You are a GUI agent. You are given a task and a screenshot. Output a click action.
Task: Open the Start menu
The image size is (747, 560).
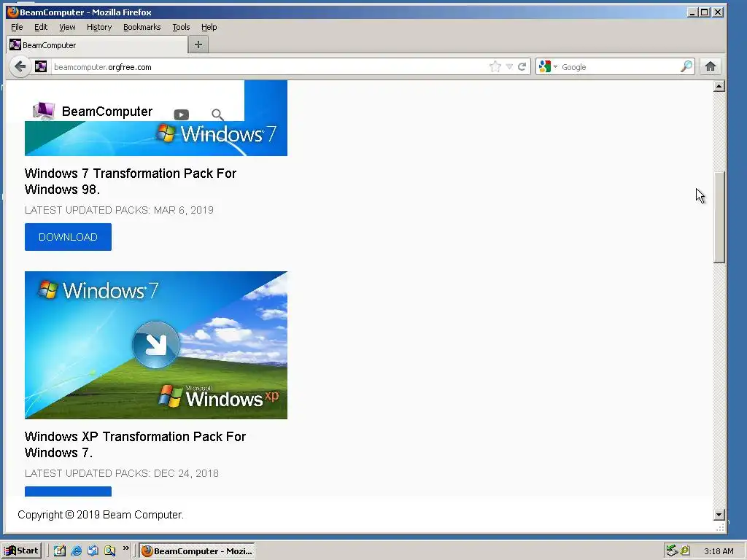pyautogui.click(x=22, y=551)
